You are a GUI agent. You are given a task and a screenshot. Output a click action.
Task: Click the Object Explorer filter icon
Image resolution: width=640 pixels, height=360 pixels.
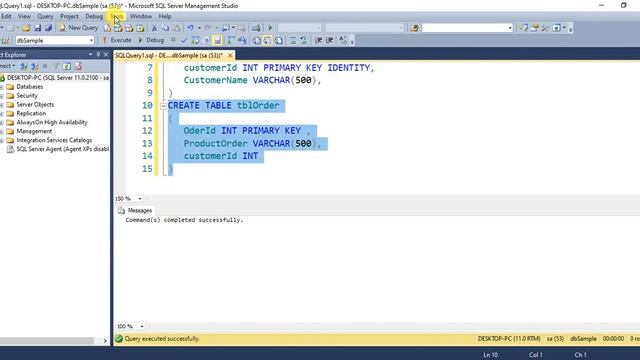click(56, 66)
